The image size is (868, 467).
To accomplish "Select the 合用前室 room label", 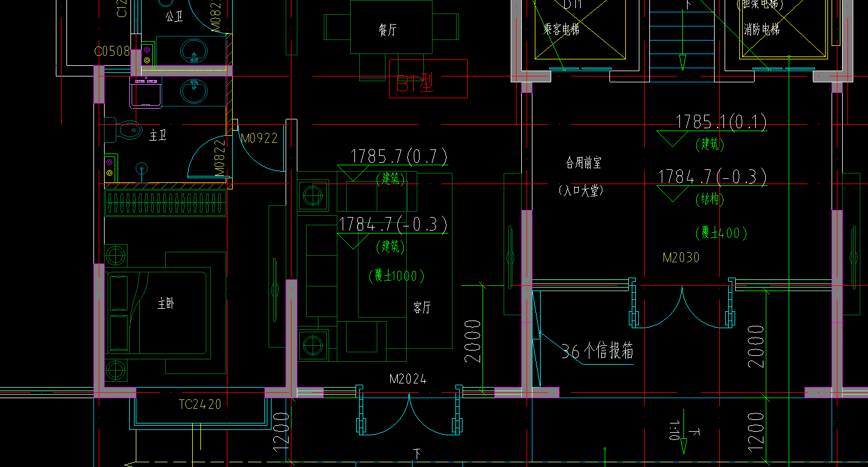I will pos(584,162).
